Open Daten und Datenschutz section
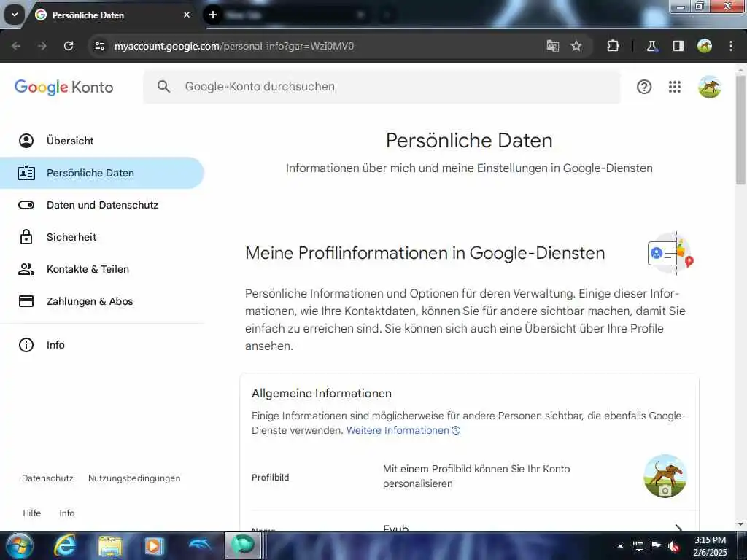Viewport: 747px width, 560px height. (x=102, y=205)
